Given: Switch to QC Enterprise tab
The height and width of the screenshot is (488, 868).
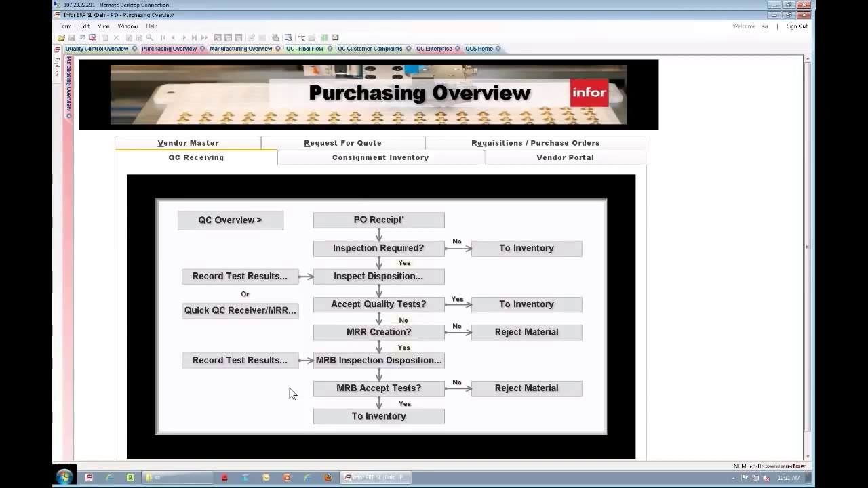Looking at the screenshot, I should pyautogui.click(x=434, y=49).
